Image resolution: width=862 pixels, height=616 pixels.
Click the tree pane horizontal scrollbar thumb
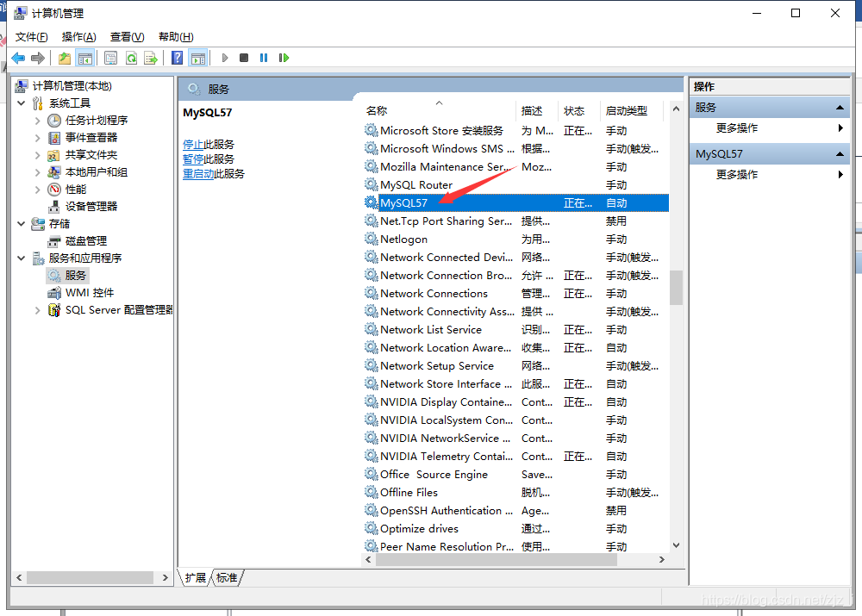(90, 577)
